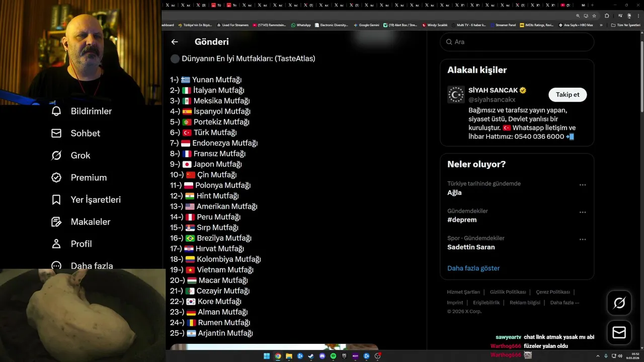Open options for Sadettin Saran trend

point(583,239)
